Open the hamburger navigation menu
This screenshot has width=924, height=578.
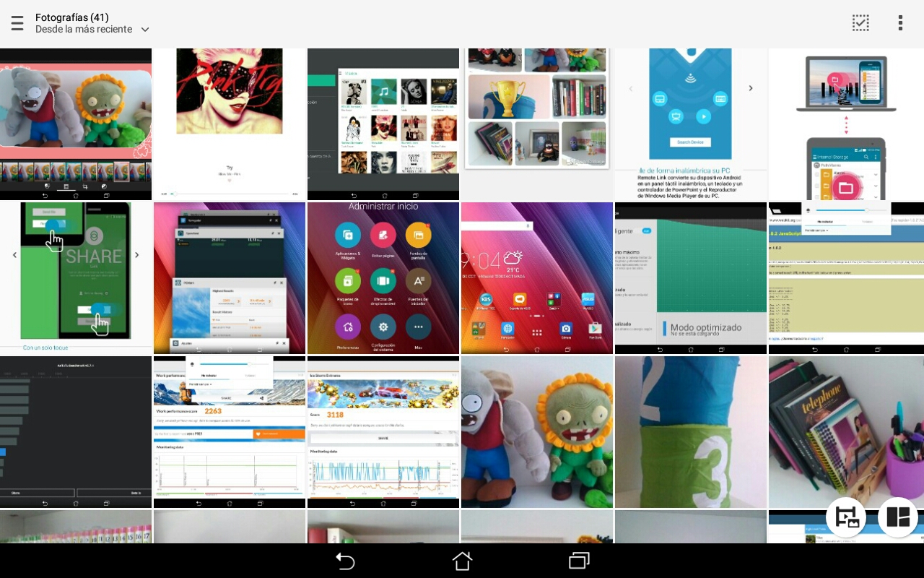coord(17,23)
